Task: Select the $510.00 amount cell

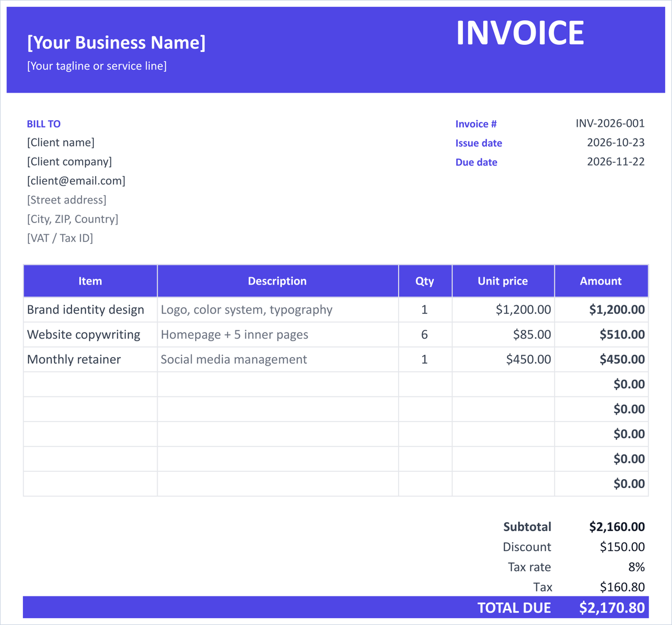Action: [x=602, y=334]
